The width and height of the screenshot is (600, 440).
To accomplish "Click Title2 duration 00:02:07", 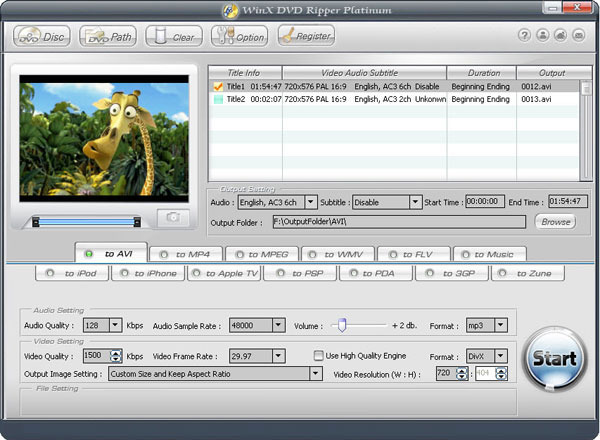I will (266, 99).
